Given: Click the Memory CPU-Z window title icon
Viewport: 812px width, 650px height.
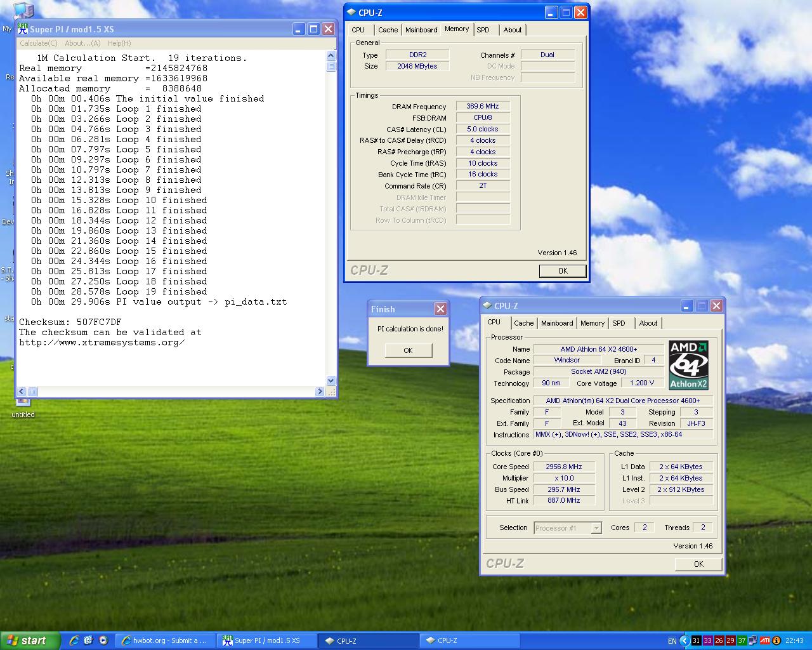Looking at the screenshot, I should (351, 13).
